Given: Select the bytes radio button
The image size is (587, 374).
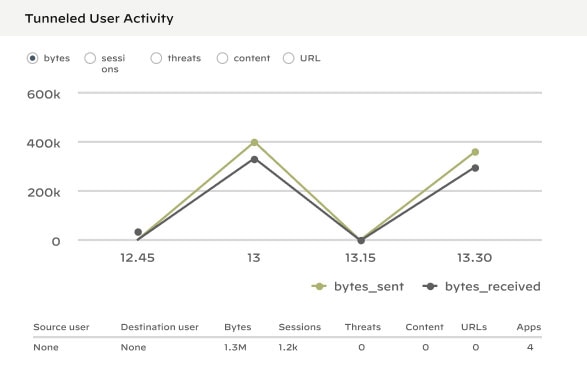Looking at the screenshot, I should [33, 58].
